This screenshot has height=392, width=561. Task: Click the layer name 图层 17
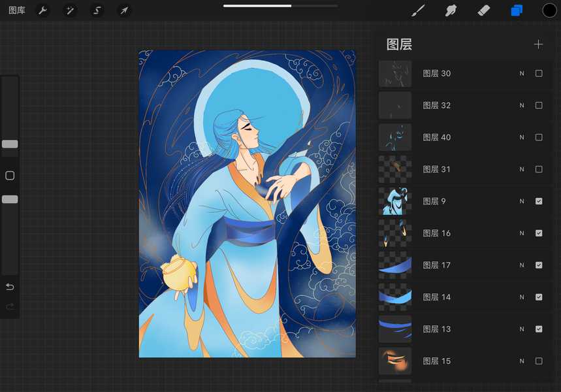(x=436, y=265)
